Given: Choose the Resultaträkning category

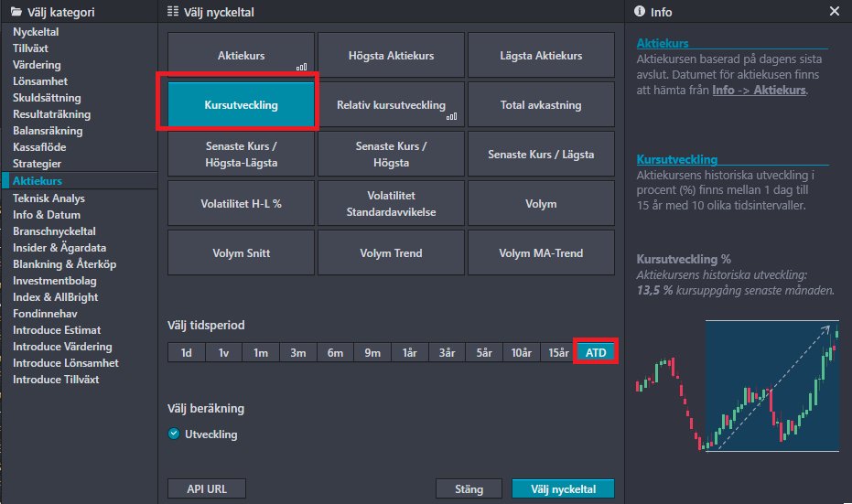Looking at the screenshot, I should pos(51,114).
